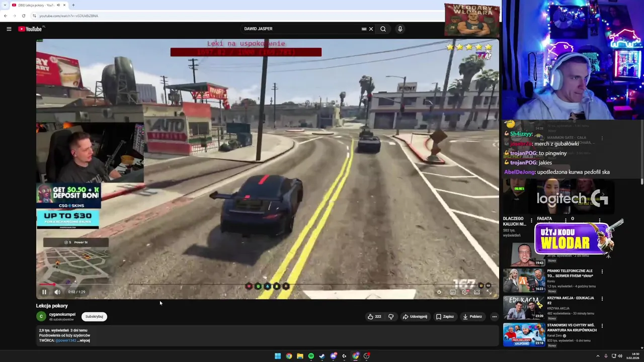This screenshot has height=362, width=644.
Task: Dislike the video
Action: coord(391,316)
